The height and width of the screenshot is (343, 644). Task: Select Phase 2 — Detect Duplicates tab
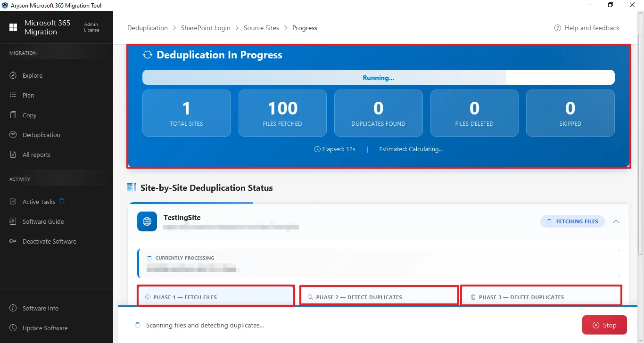(x=379, y=297)
